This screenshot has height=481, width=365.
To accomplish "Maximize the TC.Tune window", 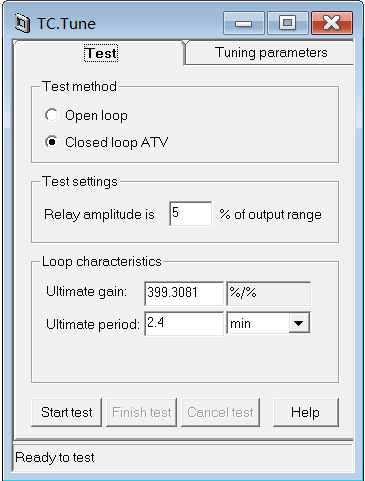I will point(288,23).
